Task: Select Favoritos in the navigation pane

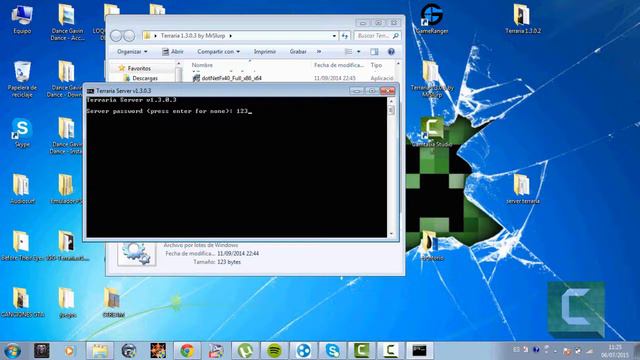Action: point(139,69)
